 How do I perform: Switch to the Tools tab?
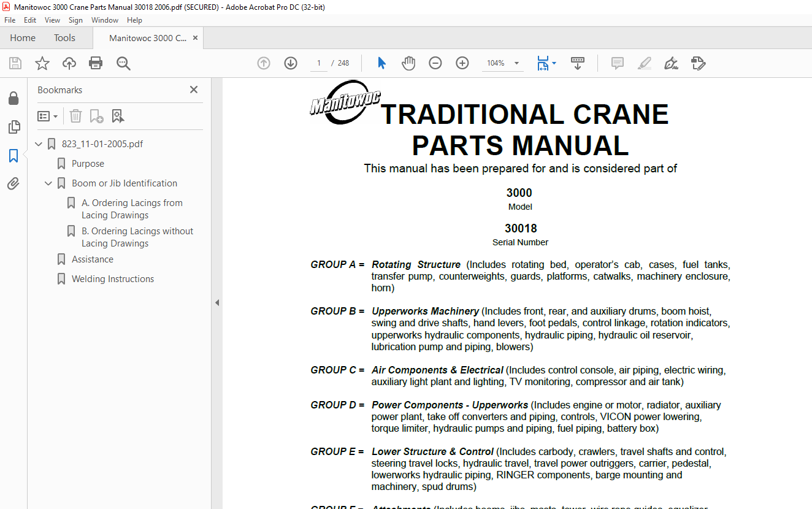pyautogui.click(x=64, y=38)
